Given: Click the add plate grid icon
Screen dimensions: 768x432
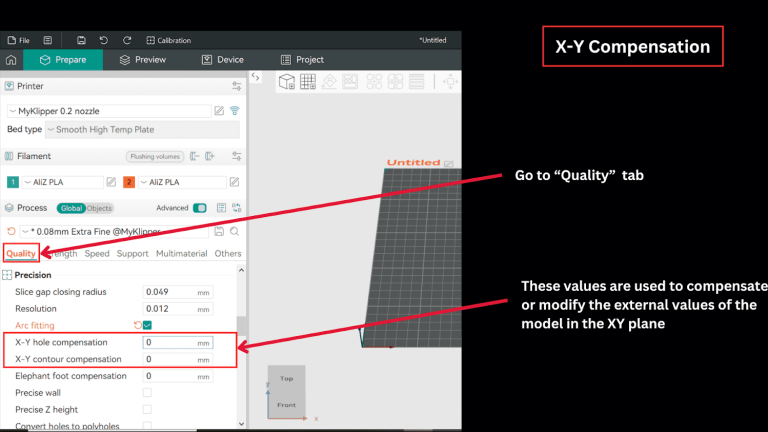Looking at the screenshot, I should click(308, 81).
